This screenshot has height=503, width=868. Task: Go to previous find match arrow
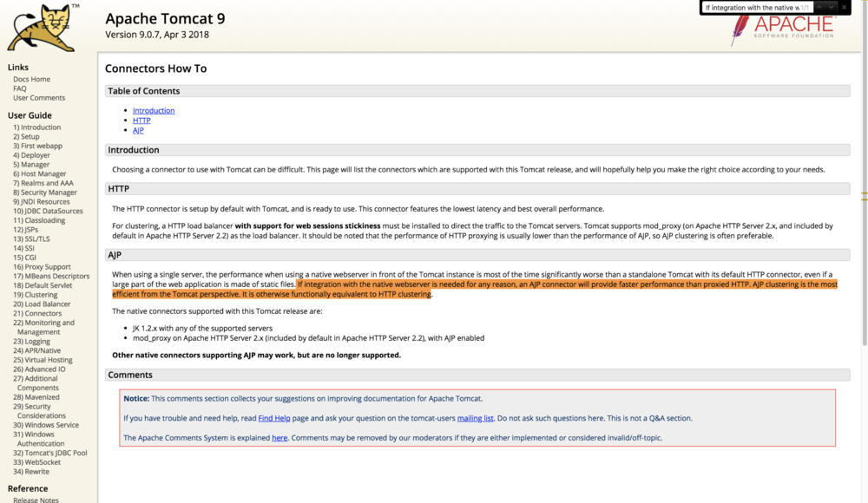[x=819, y=7]
